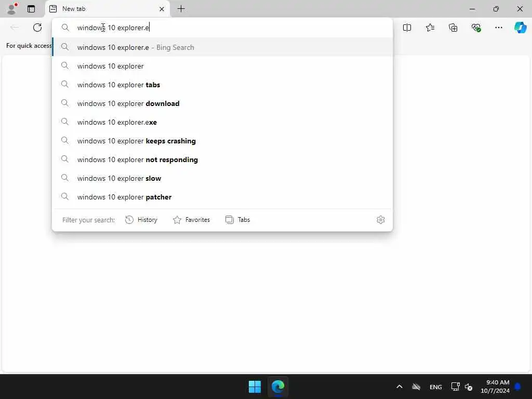Filter search by Favorites

[191, 220]
